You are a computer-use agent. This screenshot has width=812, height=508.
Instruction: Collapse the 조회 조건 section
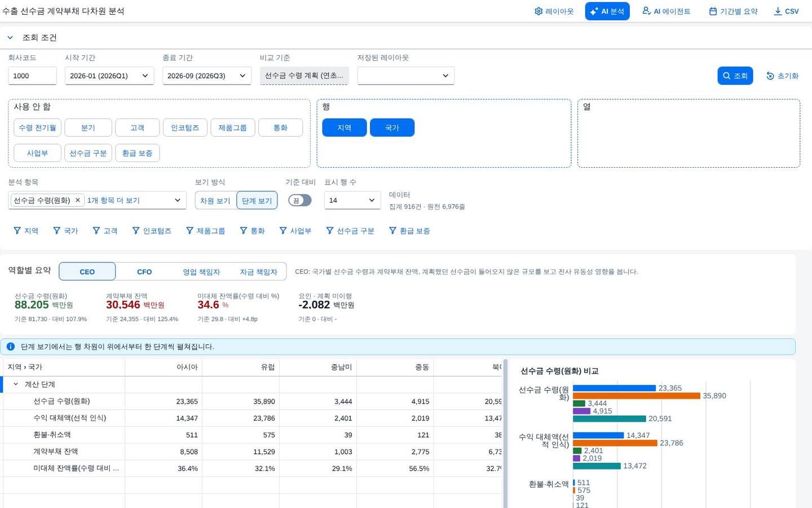(x=10, y=38)
